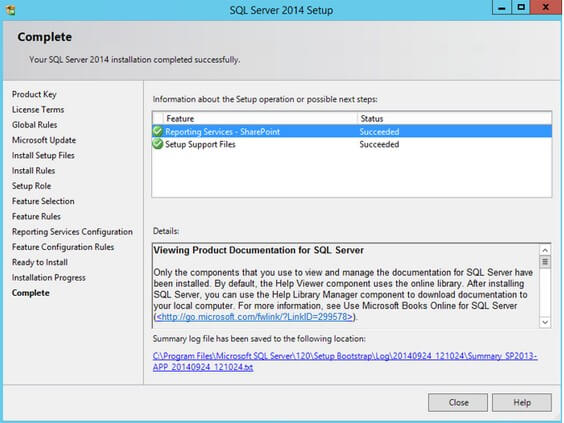Click the Status column header
The width and height of the screenshot is (564, 423).
[455, 118]
